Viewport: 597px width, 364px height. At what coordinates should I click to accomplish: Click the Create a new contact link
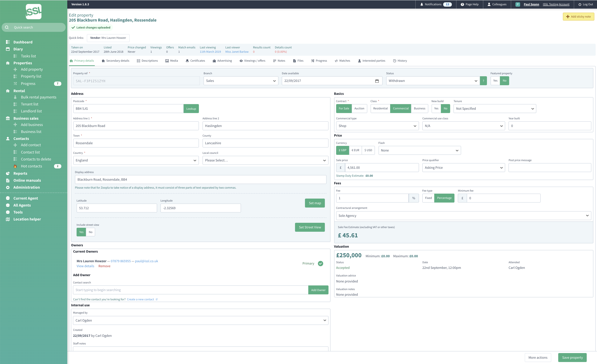140,299
